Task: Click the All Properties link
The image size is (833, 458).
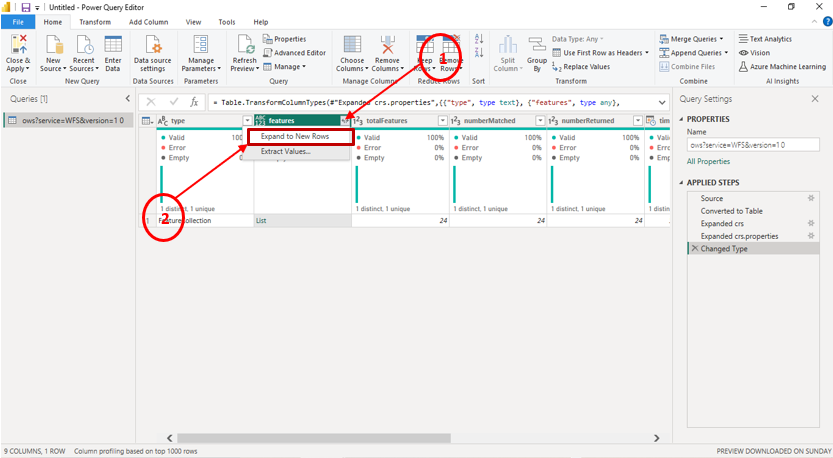Action: pos(708,161)
